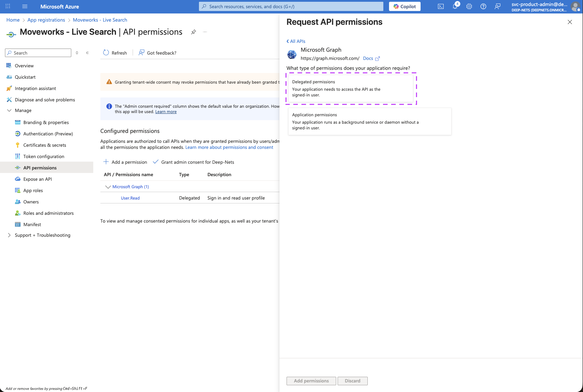Viewport: 583px width, 392px height.
Task: Open Token configuration
Action: pyautogui.click(x=44, y=156)
